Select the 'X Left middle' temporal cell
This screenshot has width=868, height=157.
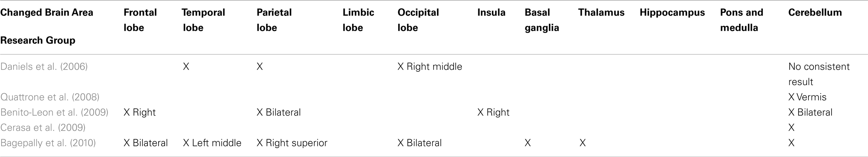point(212,143)
